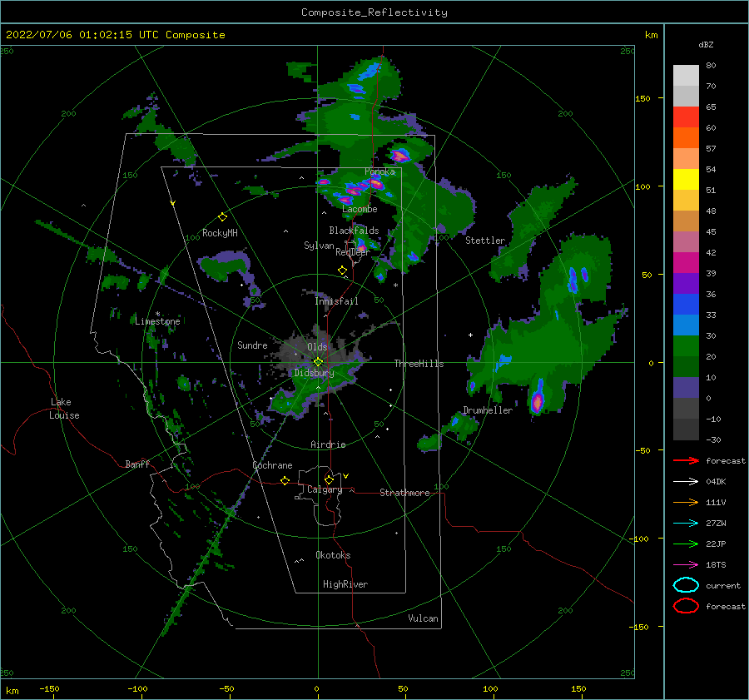749x700 pixels.
Task: Click the yellow radar site marker at Olds
Action: pos(318,362)
